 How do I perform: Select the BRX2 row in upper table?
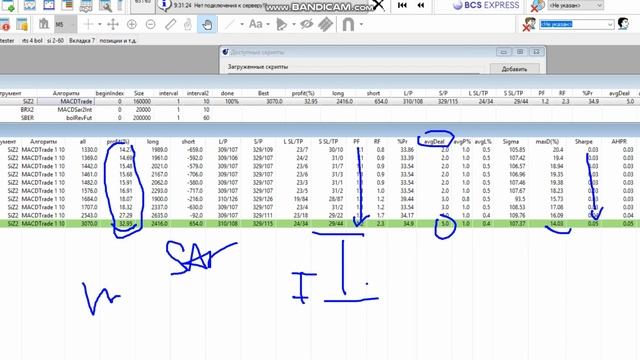pyautogui.click(x=320, y=109)
